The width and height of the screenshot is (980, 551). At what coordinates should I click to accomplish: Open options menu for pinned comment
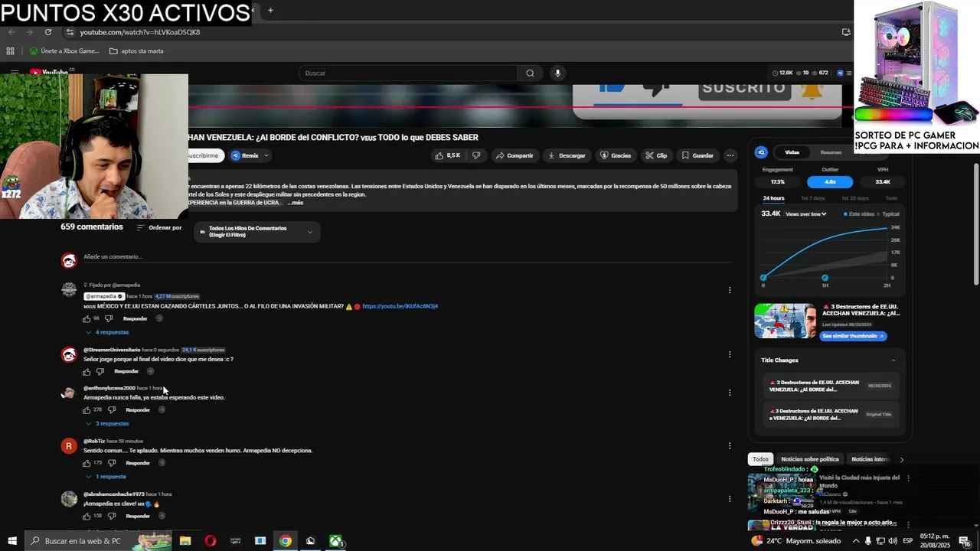[x=730, y=290]
